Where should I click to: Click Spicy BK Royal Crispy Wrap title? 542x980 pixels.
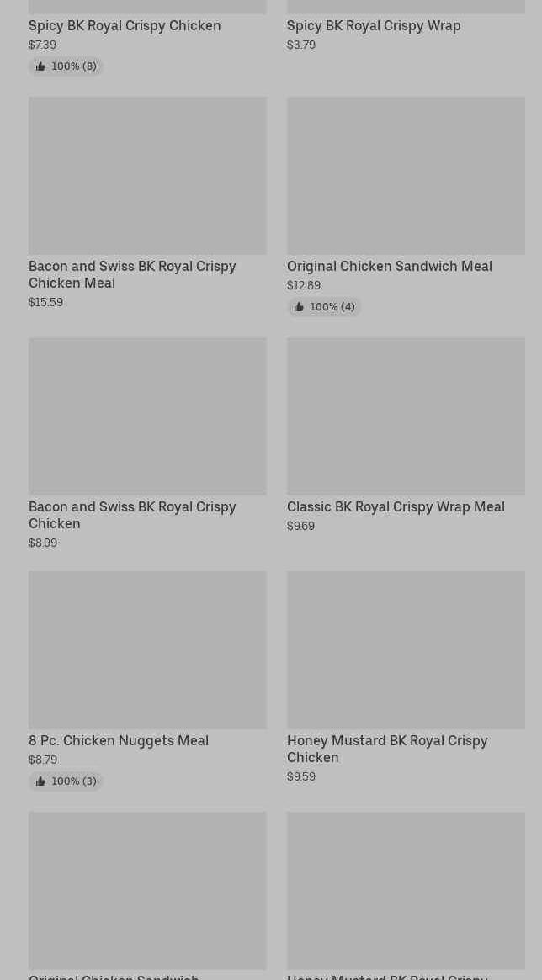(374, 25)
